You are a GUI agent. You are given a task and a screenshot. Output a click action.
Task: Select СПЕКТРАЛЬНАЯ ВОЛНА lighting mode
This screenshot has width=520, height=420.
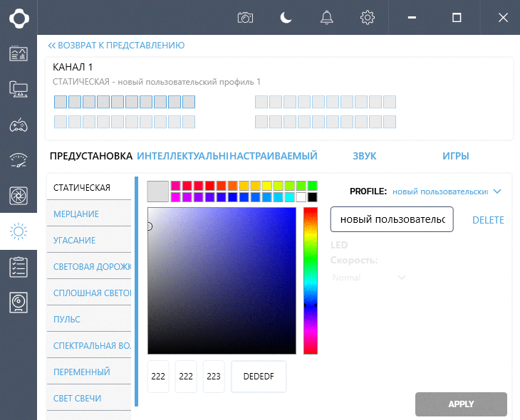89,345
